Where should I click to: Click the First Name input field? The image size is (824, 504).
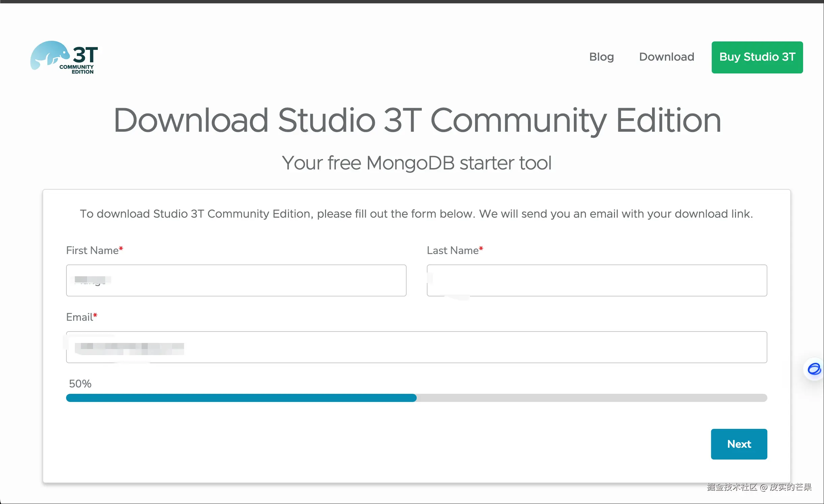pos(236,280)
